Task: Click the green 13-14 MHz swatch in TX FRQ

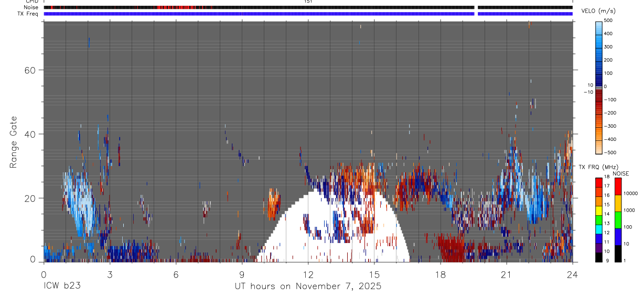Action: point(598,219)
